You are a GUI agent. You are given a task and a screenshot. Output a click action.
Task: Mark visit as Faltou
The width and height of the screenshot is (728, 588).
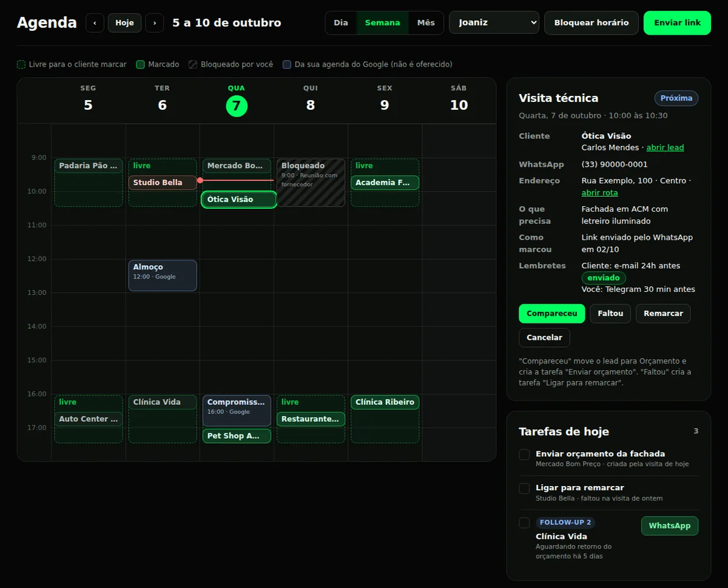point(610,314)
